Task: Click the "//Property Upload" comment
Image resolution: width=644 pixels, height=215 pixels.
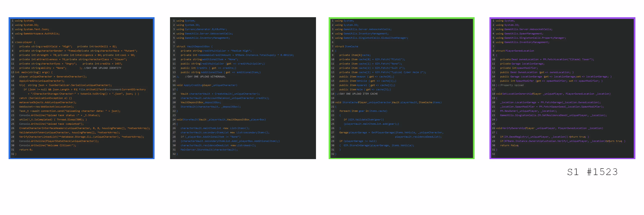Action: 511,85
